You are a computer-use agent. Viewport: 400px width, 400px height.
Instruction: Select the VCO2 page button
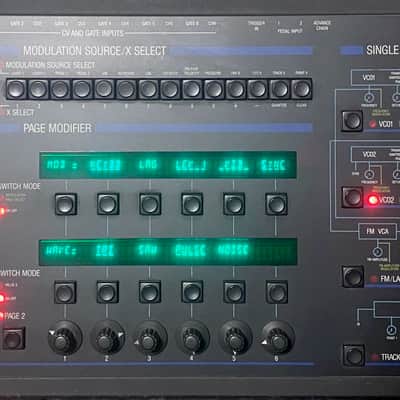(x=352, y=197)
